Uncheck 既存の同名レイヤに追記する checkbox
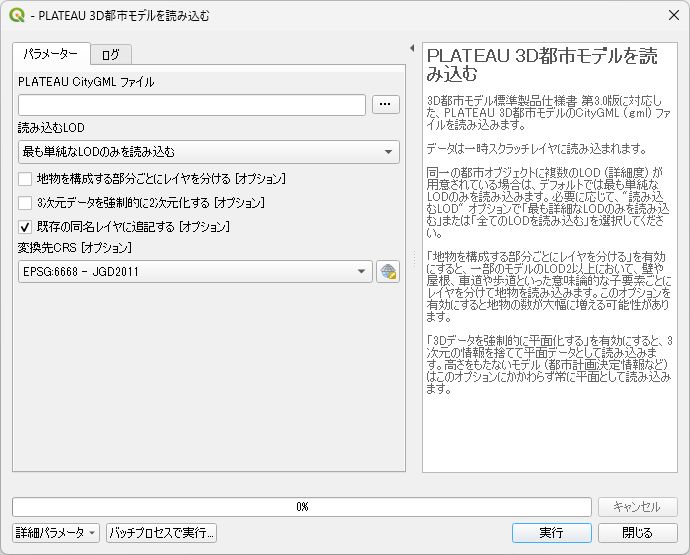 point(25,227)
